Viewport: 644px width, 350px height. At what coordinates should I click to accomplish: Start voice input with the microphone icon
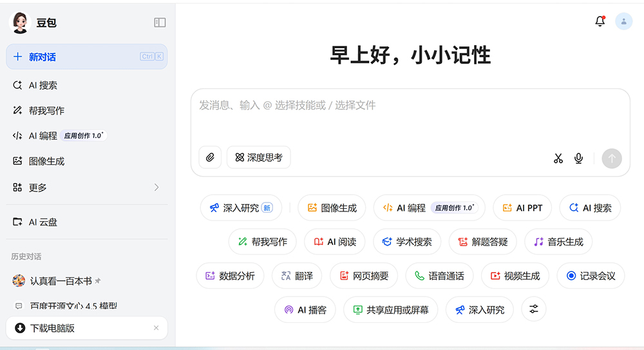[x=578, y=159]
